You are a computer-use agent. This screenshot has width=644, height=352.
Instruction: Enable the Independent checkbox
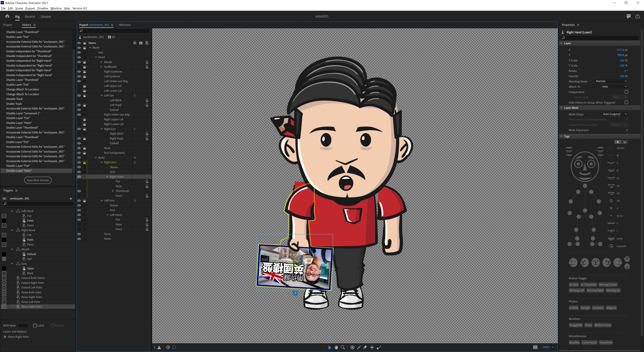point(626,92)
